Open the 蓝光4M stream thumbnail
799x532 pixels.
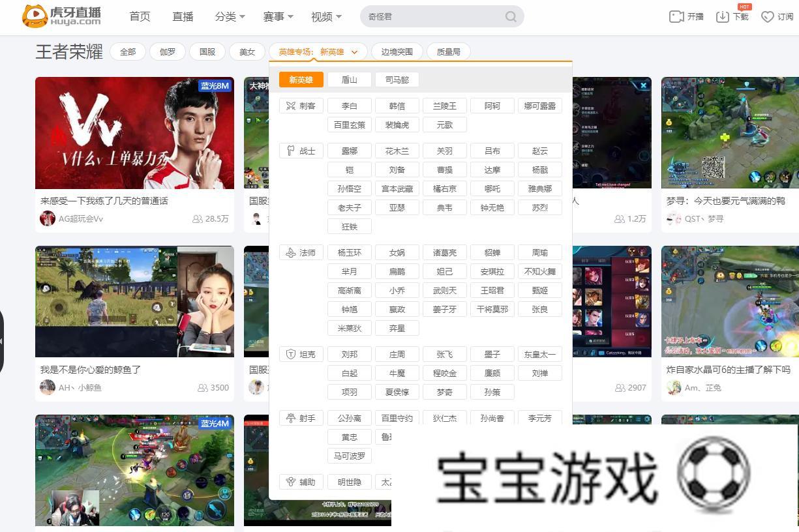tap(134, 470)
